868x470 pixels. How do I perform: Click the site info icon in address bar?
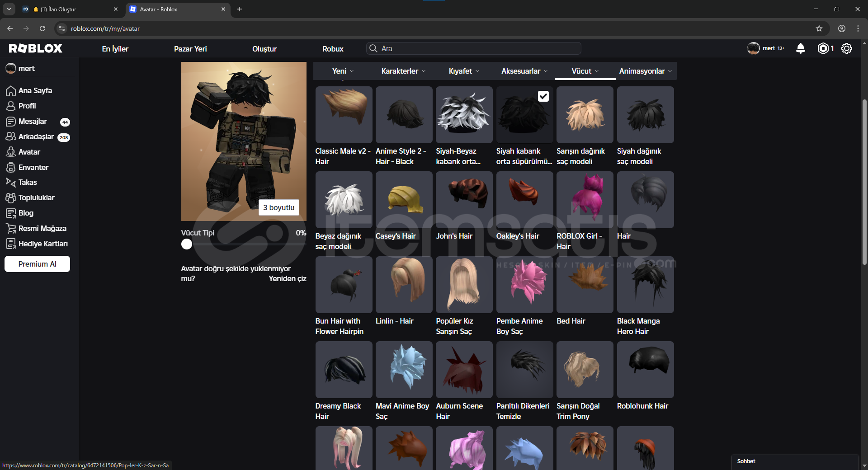[x=62, y=28]
